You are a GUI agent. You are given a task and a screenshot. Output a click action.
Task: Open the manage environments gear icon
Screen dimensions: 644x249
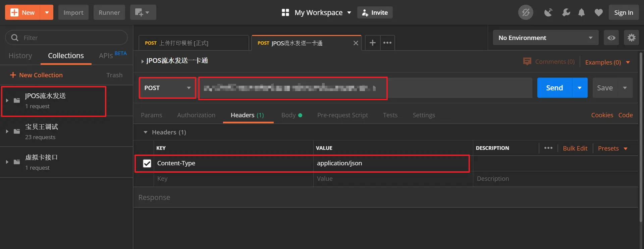[x=632, y=38]
